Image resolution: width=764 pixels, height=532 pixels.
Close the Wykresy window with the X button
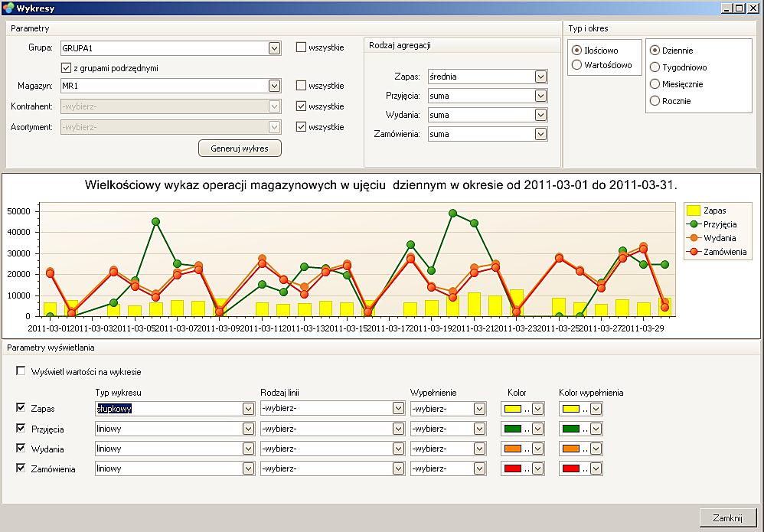tap(754, 8)
